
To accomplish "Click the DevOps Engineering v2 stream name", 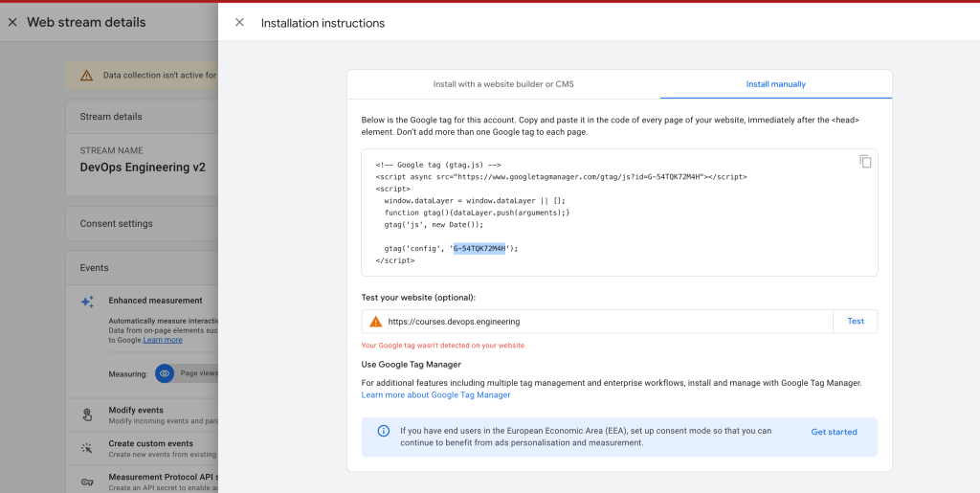I will [x=143, y=168].
